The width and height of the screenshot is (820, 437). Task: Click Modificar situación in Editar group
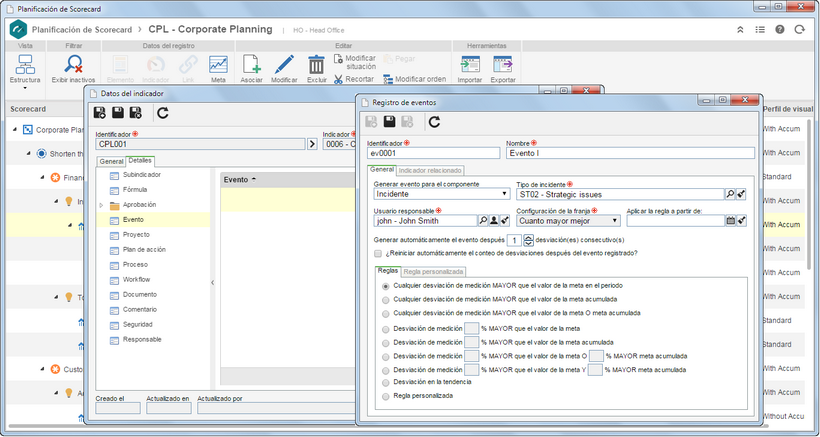355,62
